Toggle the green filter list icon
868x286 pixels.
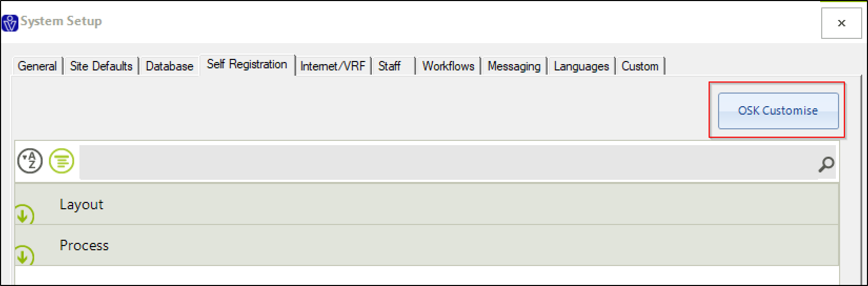tap(62, 161)
